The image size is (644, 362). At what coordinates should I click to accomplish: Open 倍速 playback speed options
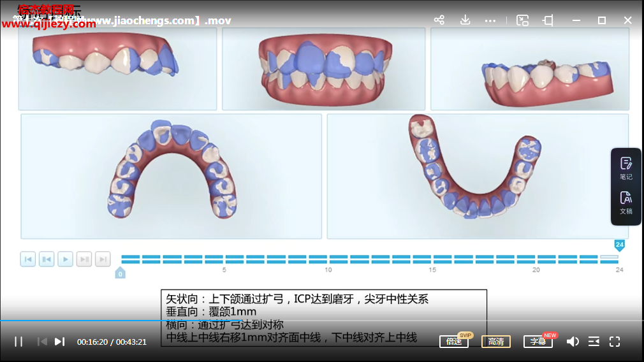[454, 342]
